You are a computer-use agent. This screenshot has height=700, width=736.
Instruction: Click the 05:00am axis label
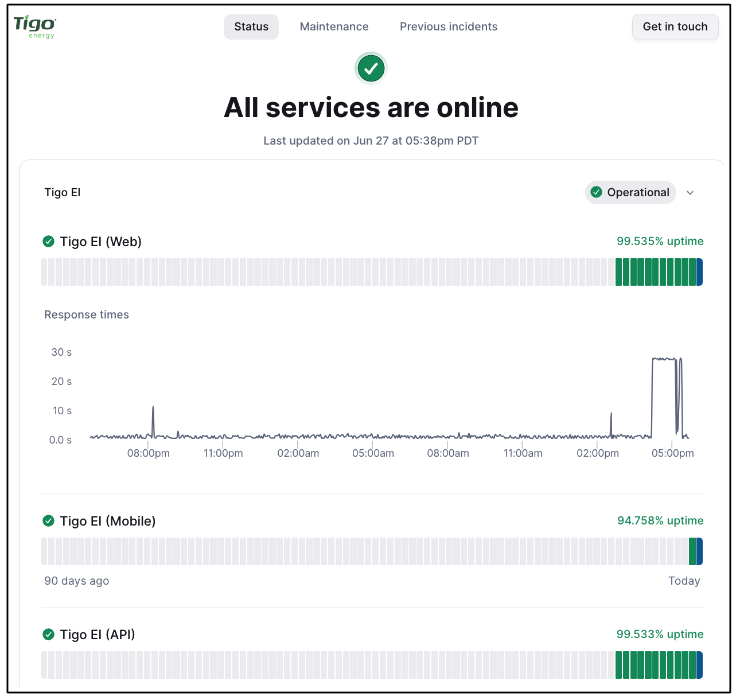tap(373, 453)
